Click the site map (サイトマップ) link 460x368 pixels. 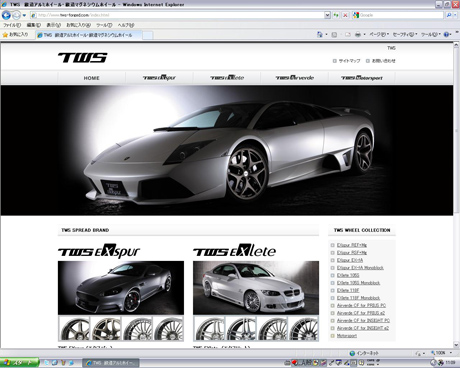[x=349, y=61]
